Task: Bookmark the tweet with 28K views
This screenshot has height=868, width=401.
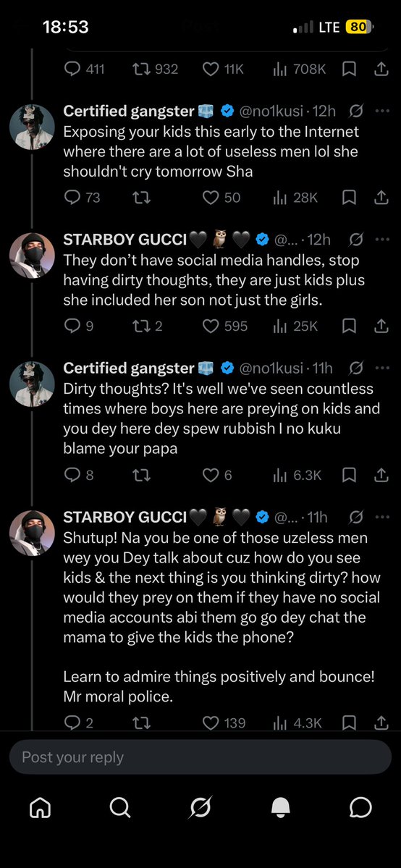Action: pos(348,197)
